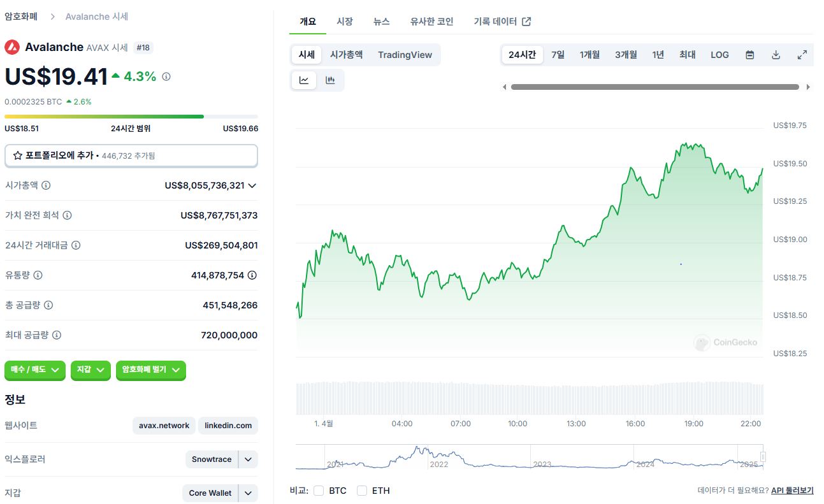
Task: Tick the BTC comparison checkbox
Action: click(x=319, y=491)
